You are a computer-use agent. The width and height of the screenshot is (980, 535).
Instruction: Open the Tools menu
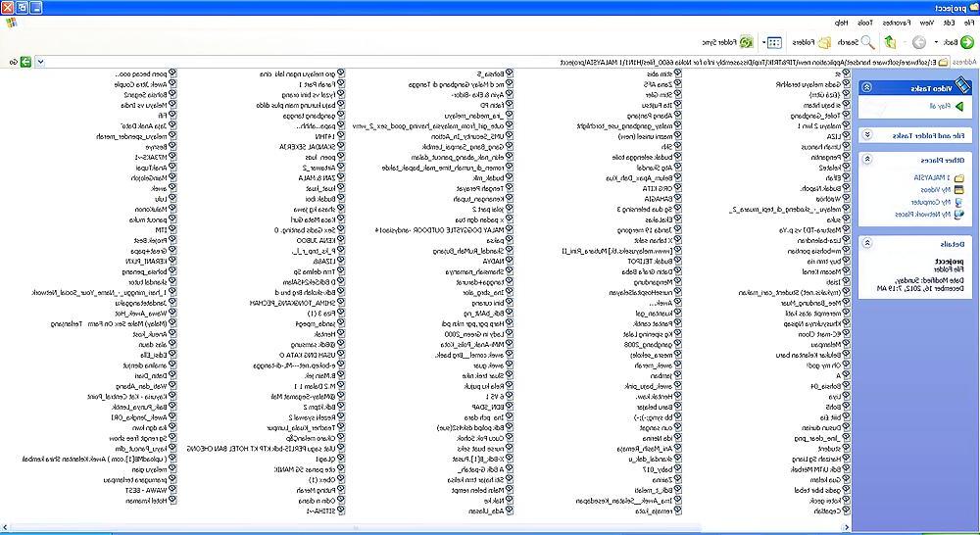point(864,23)
